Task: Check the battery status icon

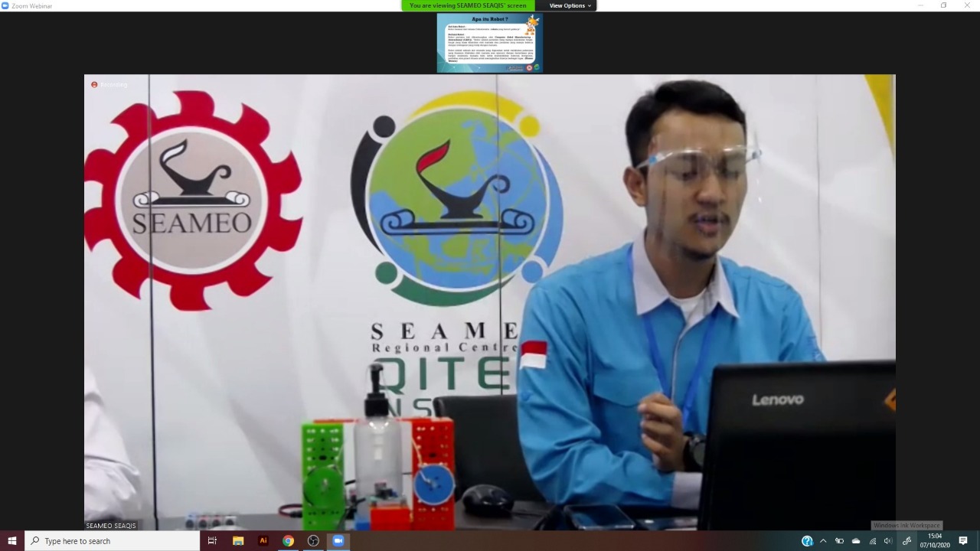Action: tap(839, 541)
